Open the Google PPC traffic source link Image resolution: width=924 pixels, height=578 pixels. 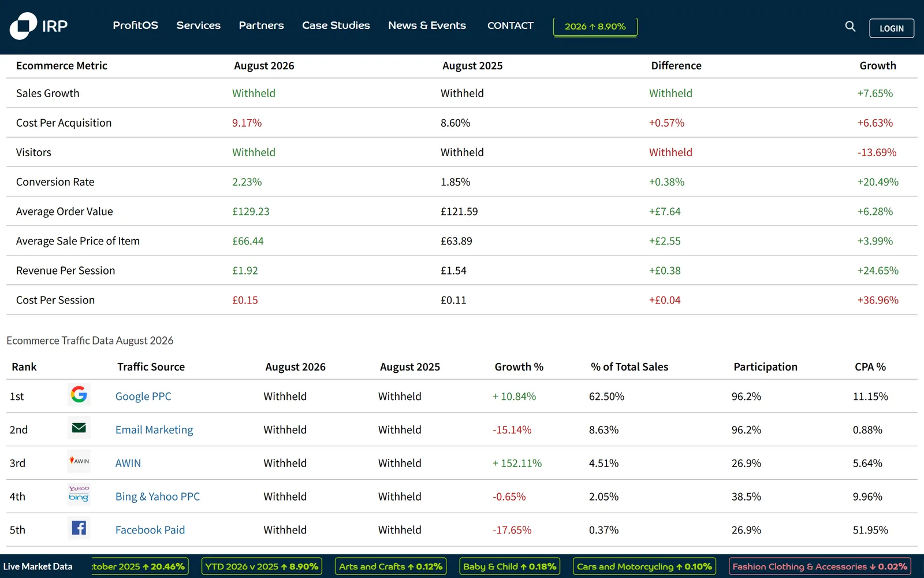pos(143,397)
